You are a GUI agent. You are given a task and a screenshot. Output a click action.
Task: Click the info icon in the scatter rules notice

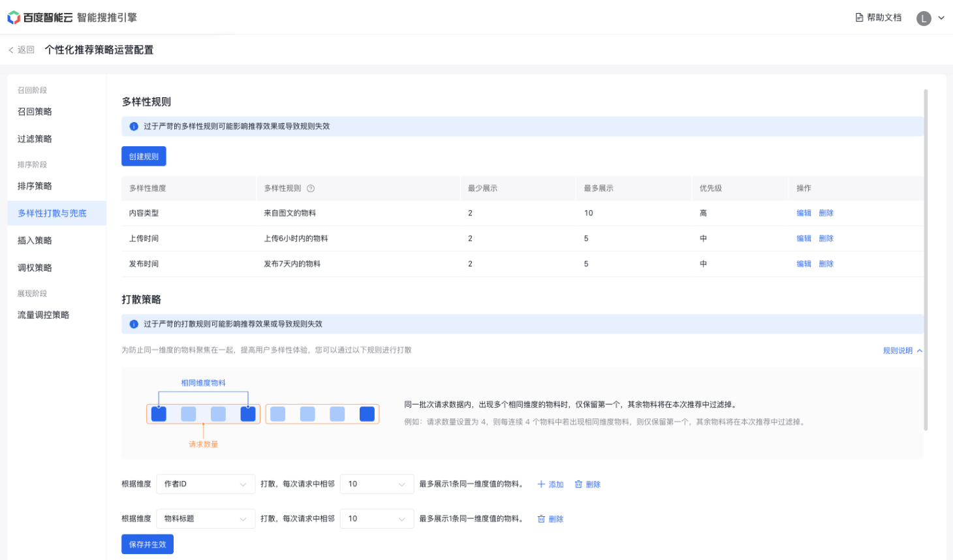(134, 324)
